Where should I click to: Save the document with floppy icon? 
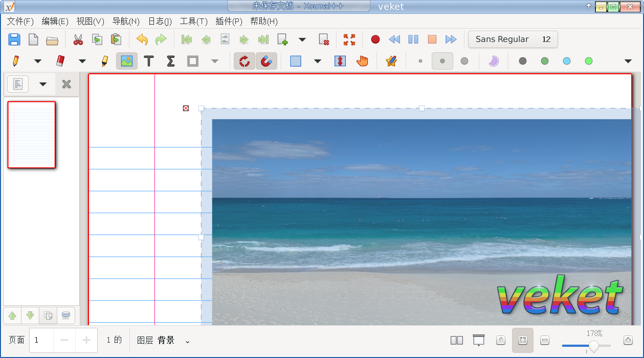tap(14, 39)
